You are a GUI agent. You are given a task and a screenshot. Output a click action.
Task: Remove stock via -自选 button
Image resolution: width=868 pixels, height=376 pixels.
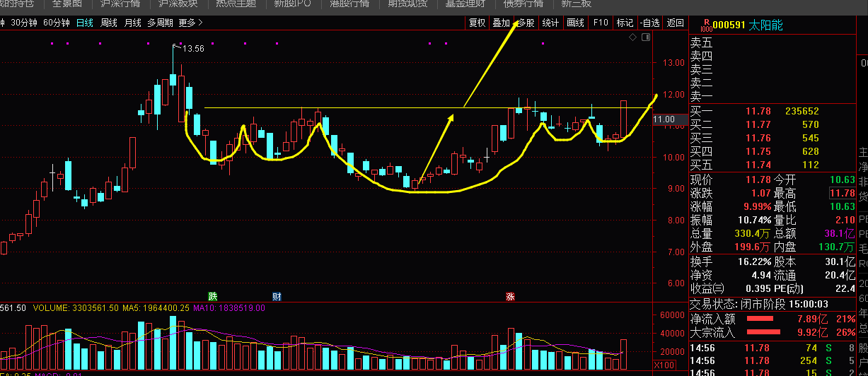649,23
